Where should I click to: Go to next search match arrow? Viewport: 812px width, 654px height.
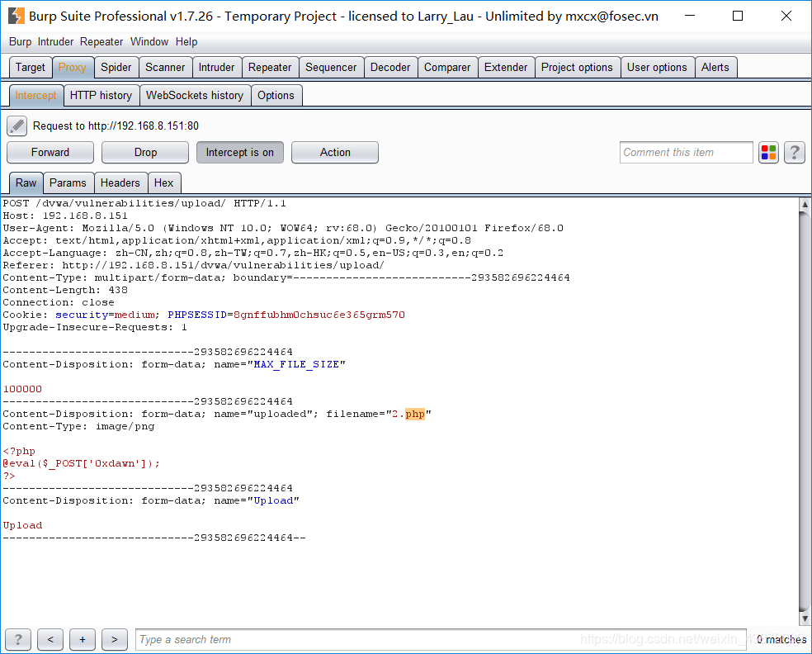coord(115,639)
